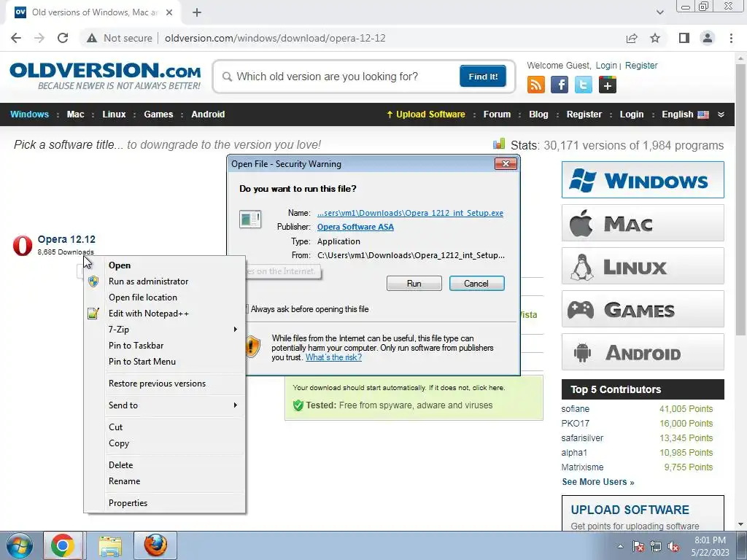Expand the 7-Zip submenu
Screen dimensions: 747x560
click(x=165, y=330)
